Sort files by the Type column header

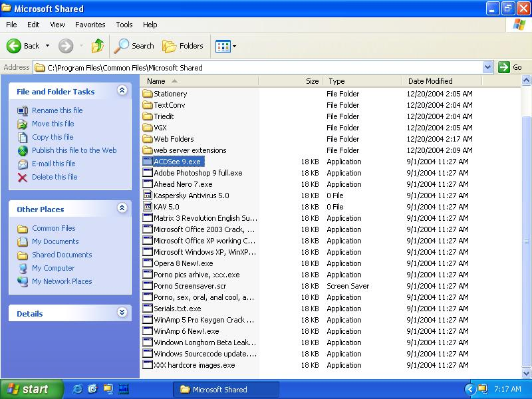362,81
